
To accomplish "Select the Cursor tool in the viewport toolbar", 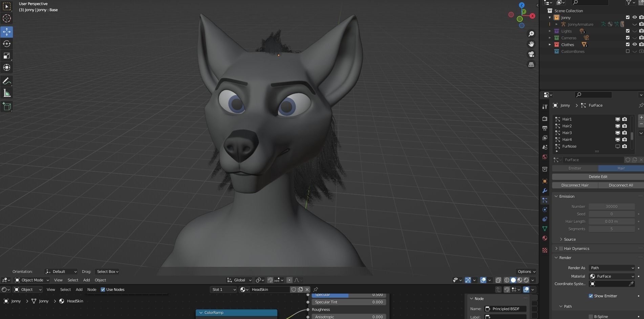I will [x=7, y=19].
